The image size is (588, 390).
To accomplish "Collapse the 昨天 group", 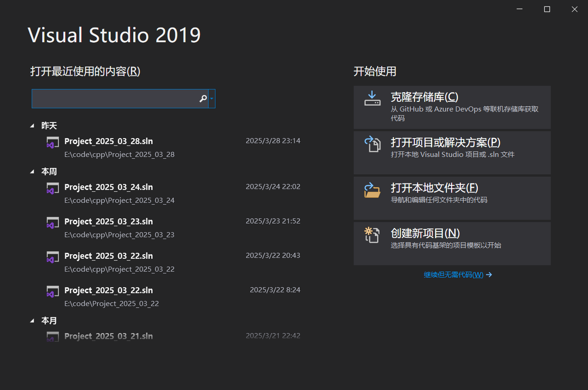I will click(32, 126).
